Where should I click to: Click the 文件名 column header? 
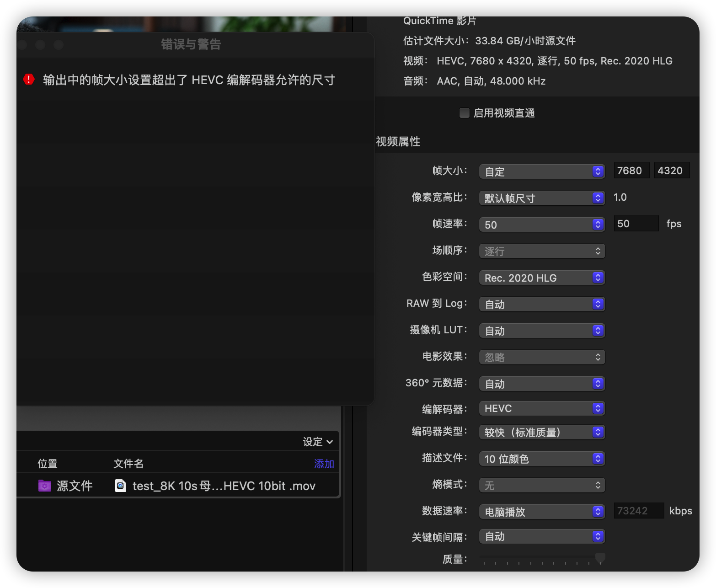[x=128, y=464]
